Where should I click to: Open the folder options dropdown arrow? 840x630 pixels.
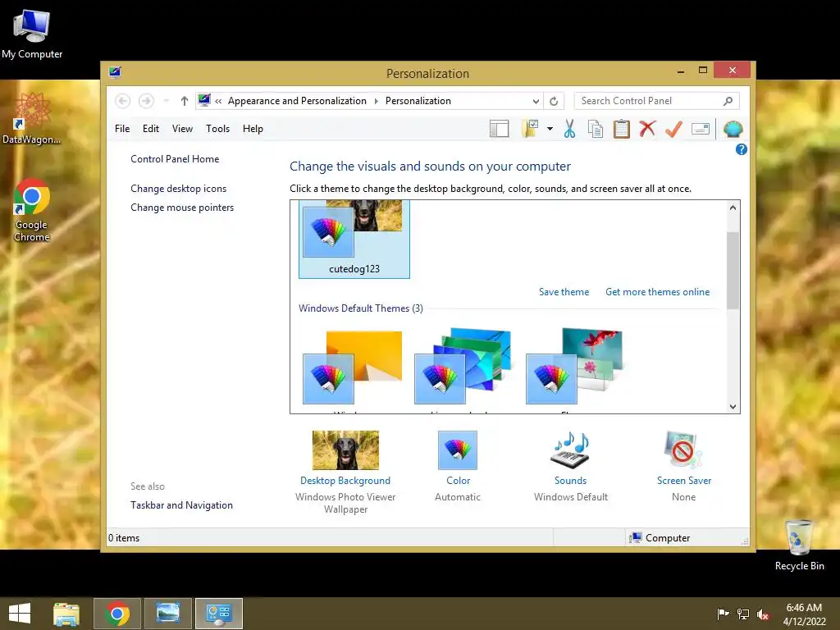tap(550, 129)
